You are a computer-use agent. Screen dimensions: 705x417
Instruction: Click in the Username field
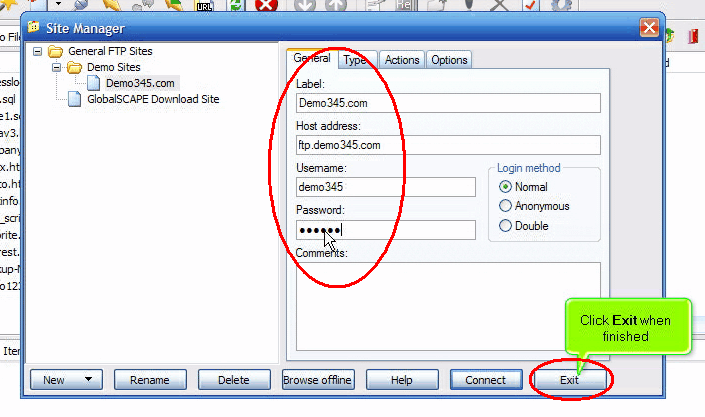(x=386, y=187)
